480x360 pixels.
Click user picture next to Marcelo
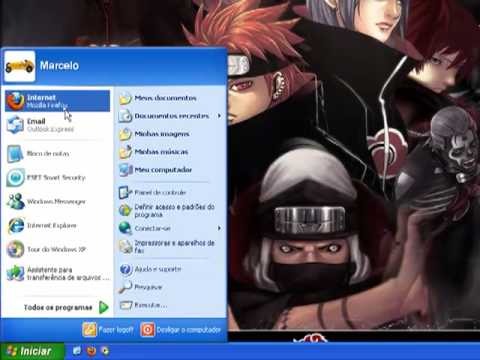click(x=20, y=66)
